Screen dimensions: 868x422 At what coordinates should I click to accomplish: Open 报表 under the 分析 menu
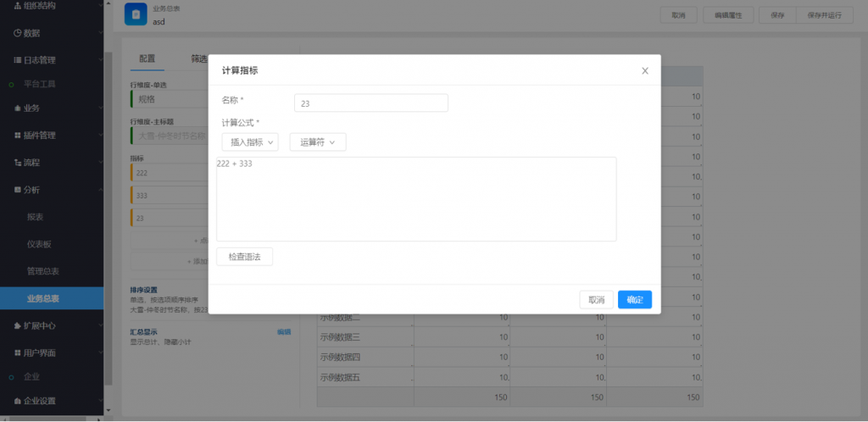coord(36,217)
